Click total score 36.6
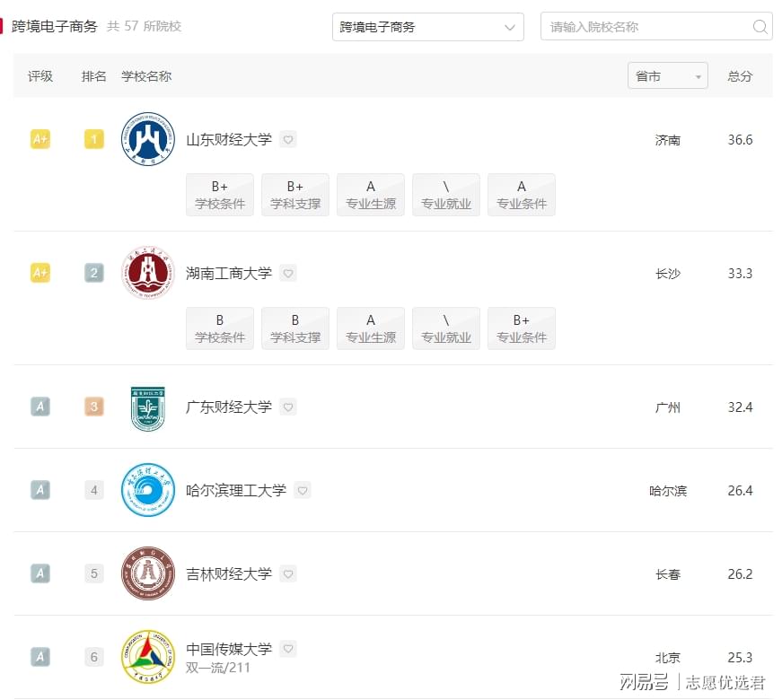 [x=740, y=140]
